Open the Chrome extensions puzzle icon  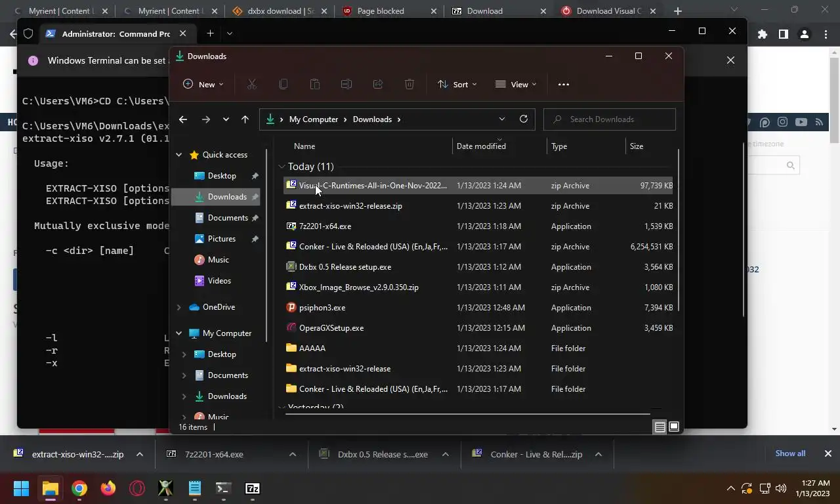click(x=762, y=34)
